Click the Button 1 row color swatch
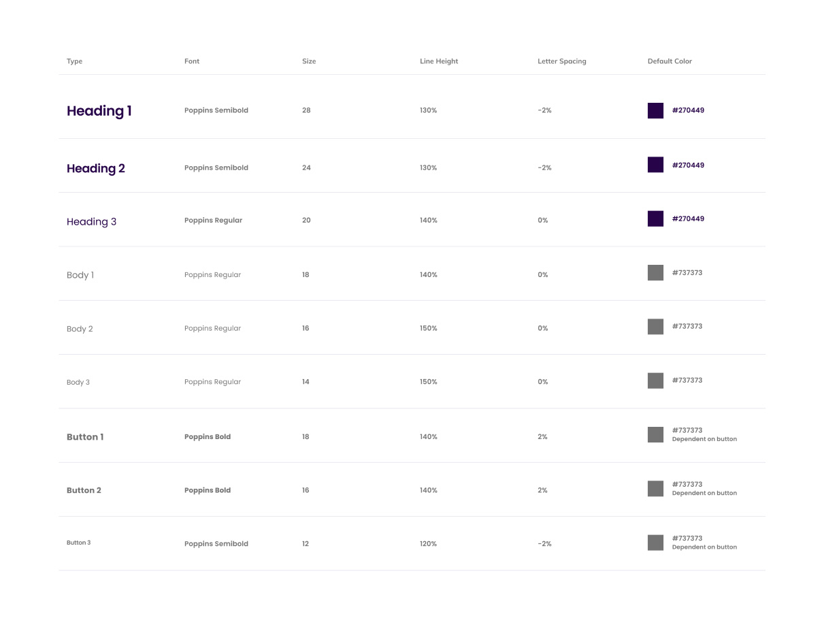This screenshot has height=644, width=820. click(655, 435)
